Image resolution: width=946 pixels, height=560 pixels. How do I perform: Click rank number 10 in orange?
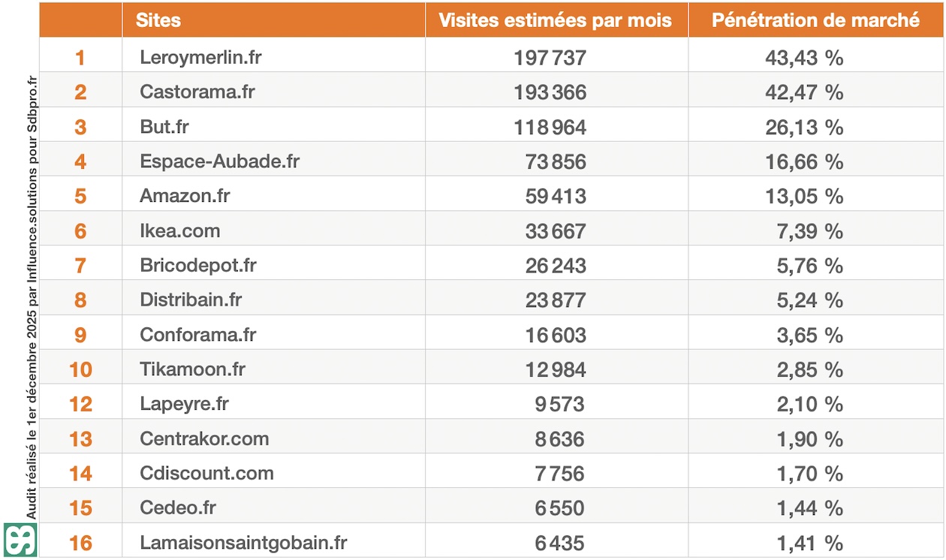[x=80, y=369]
